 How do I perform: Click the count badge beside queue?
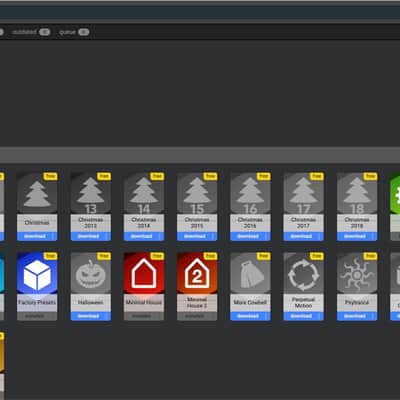click(84, 32)
